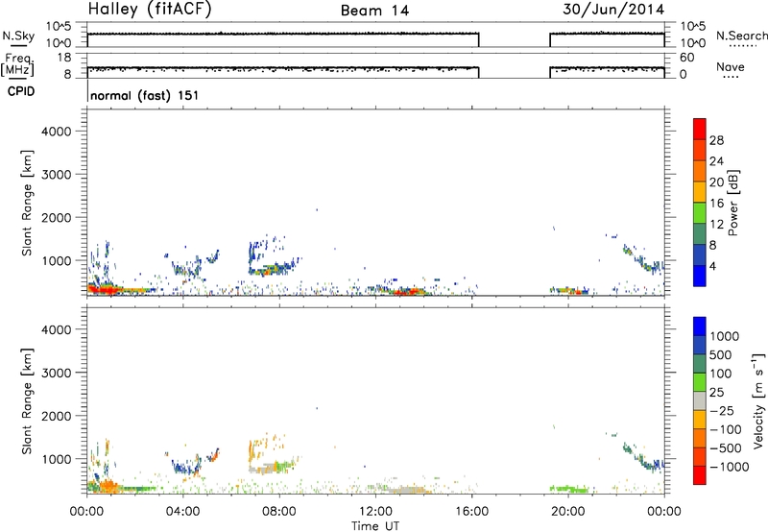Click the 'Nave' legend label
Screen dimensions: 768x532
[x=731, y=66]
